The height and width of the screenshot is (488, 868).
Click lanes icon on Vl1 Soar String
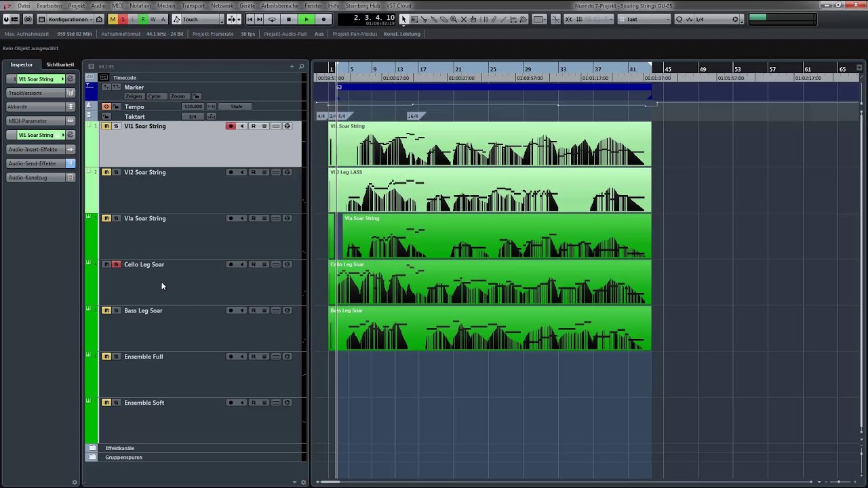pyautogui.click(x=276, y=126)
